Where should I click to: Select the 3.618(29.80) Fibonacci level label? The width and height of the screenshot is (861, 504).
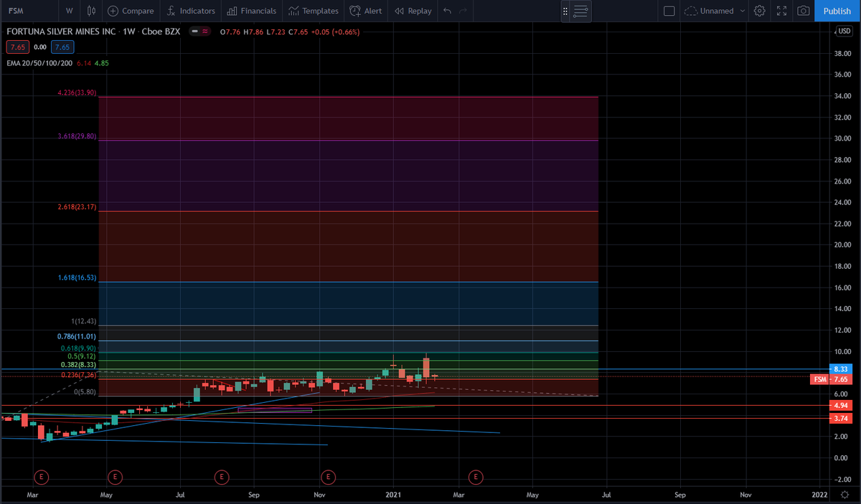(x=77, y=136)
